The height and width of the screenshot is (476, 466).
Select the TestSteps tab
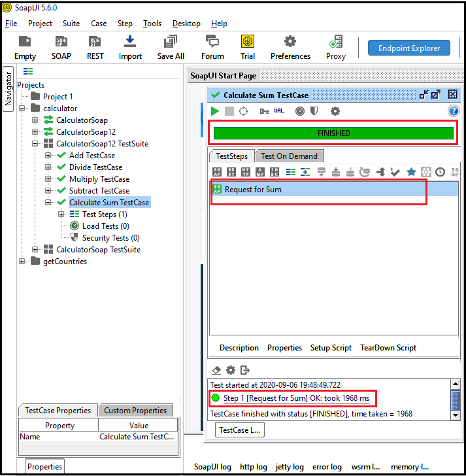click(x=231, y=156)
